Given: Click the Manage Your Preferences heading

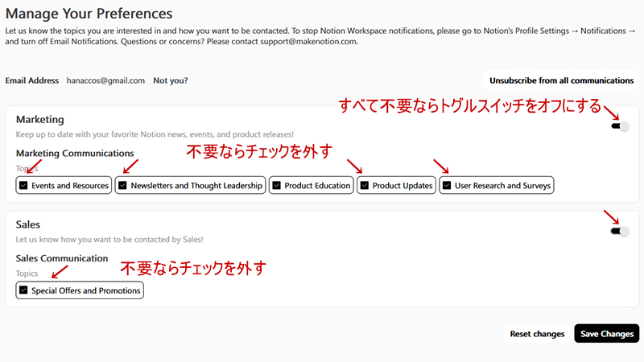Looking at the screenshot, I should click(x=89, y=14).
